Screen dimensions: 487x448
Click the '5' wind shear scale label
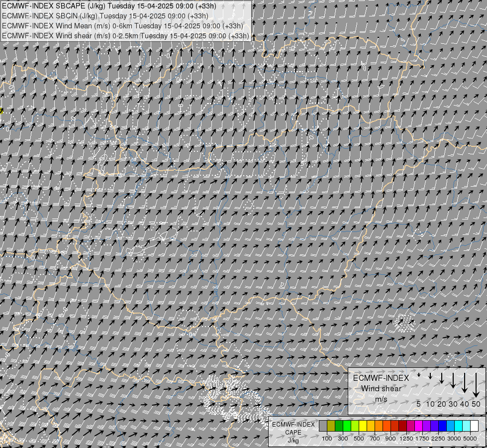[x=419, y=404]
